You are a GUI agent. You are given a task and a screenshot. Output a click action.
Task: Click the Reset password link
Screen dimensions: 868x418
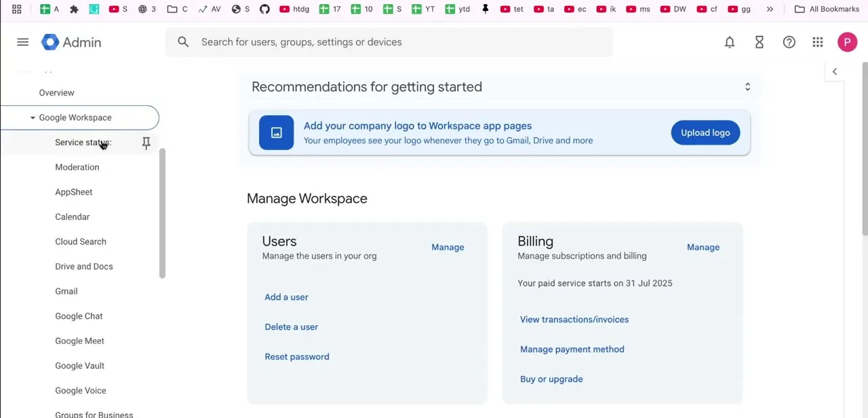pos(297,357)
